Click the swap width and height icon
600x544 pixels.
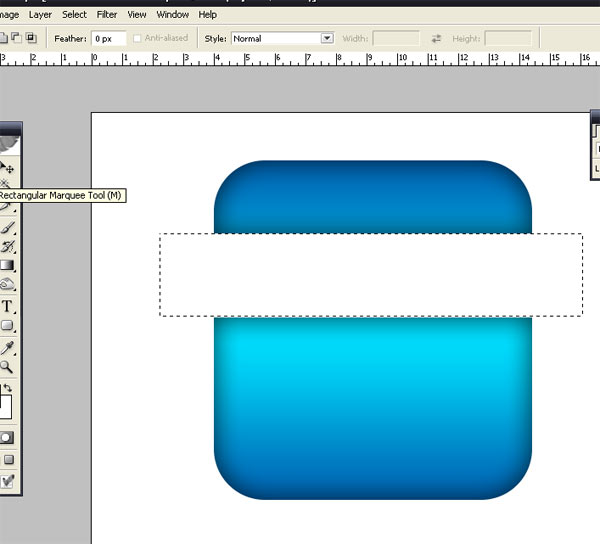point(436,39)
